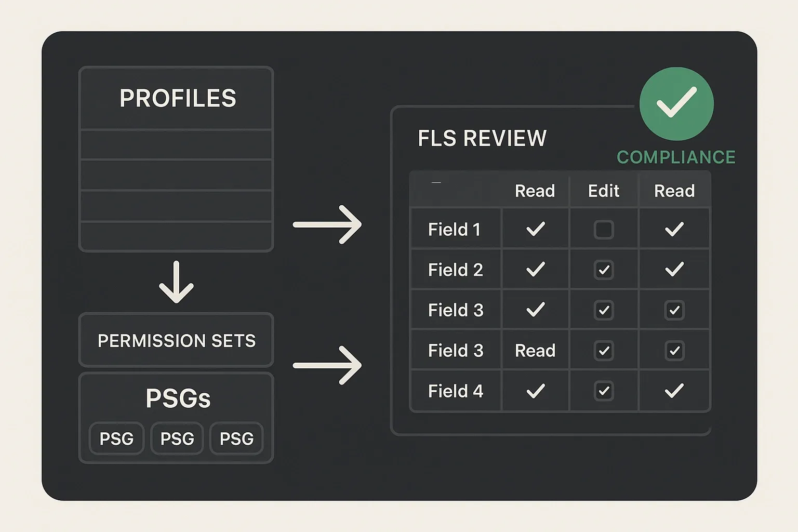Open the first Read column header
Image resolution: width=798 pixels, height=532 pixels.
535,191
